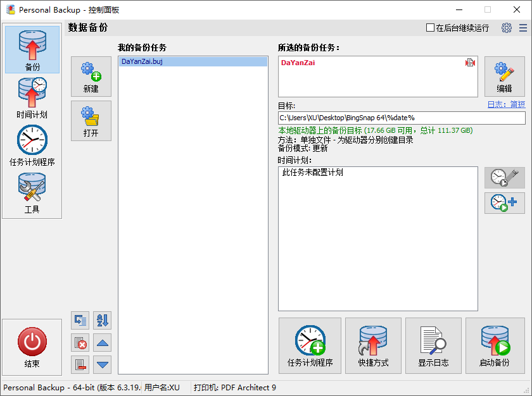Open the hamburger menu at top right

point(524,28)
